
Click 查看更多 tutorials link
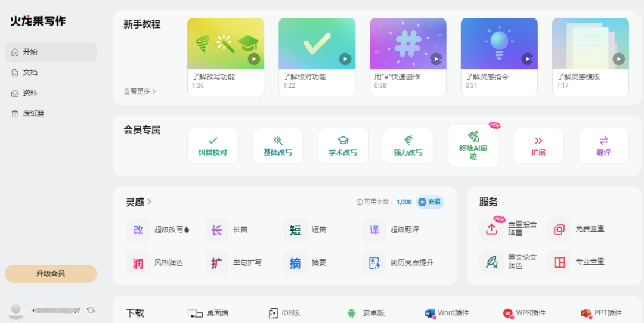pyautogui.click(x=140, y=92)
